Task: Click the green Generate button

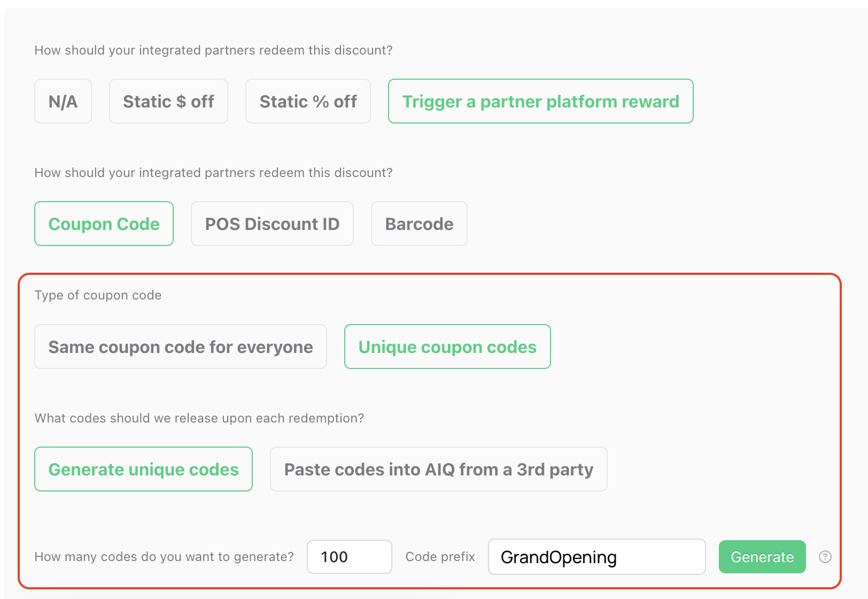Action: (x=762, y=557)
